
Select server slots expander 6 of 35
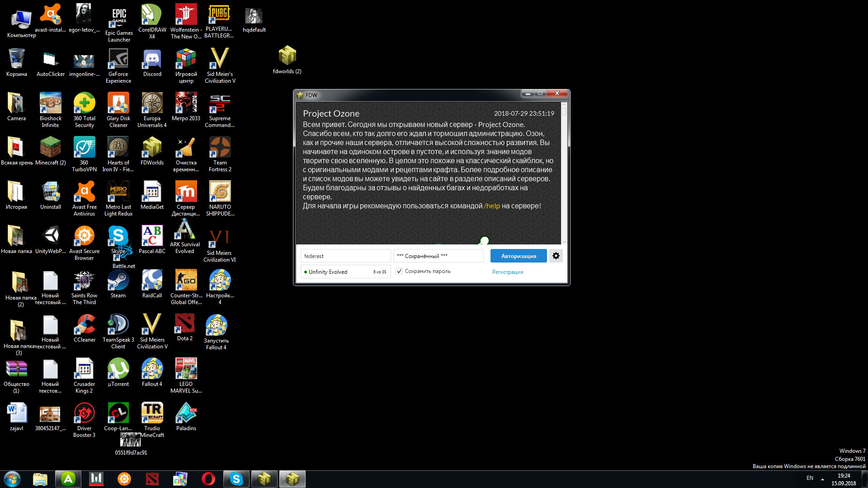[379, 272]
